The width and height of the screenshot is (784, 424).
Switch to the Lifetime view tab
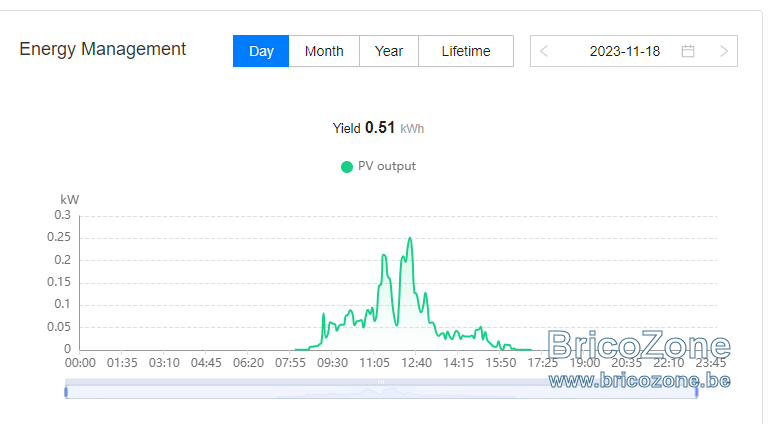pyautogui.click(x=466, y=51)
